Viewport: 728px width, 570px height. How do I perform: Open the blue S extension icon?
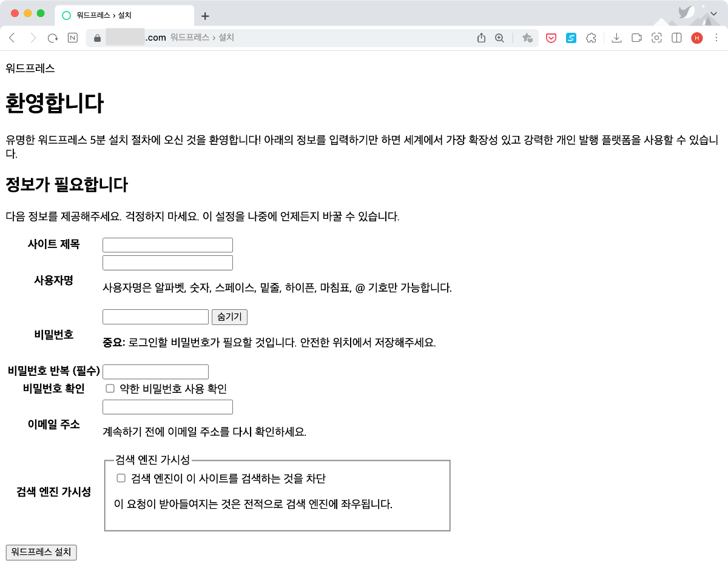coord(571,38)
